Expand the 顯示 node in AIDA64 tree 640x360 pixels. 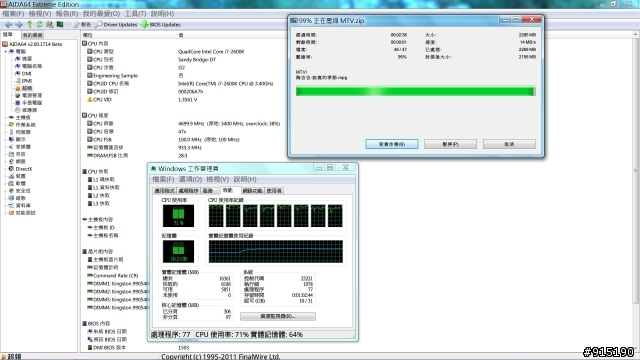(5, 139)
